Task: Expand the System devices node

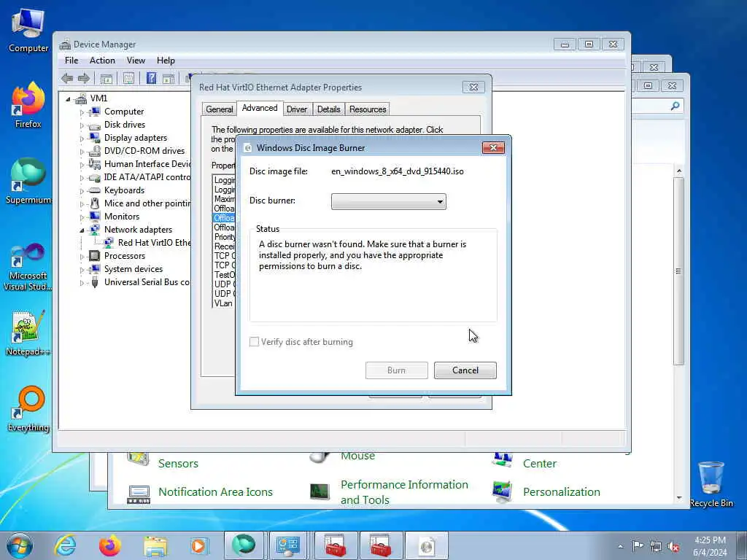Action: 82,270
